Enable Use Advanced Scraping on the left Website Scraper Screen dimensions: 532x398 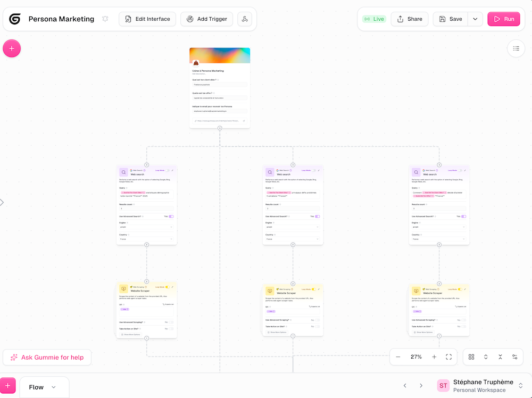pyautogui.click(x=171, y=321)
